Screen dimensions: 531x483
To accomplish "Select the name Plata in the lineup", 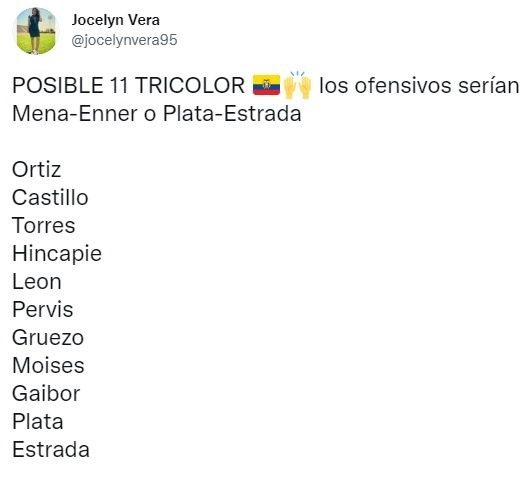I will [38, 422].
